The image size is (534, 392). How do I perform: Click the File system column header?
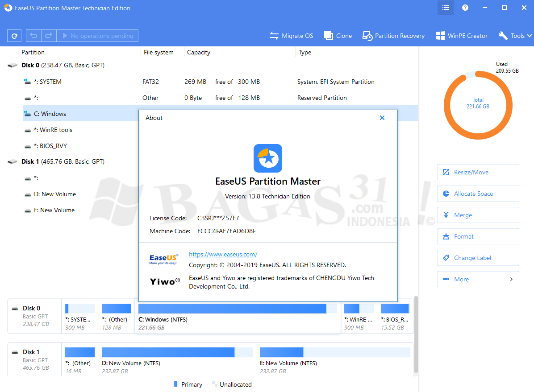coord(159,52)
